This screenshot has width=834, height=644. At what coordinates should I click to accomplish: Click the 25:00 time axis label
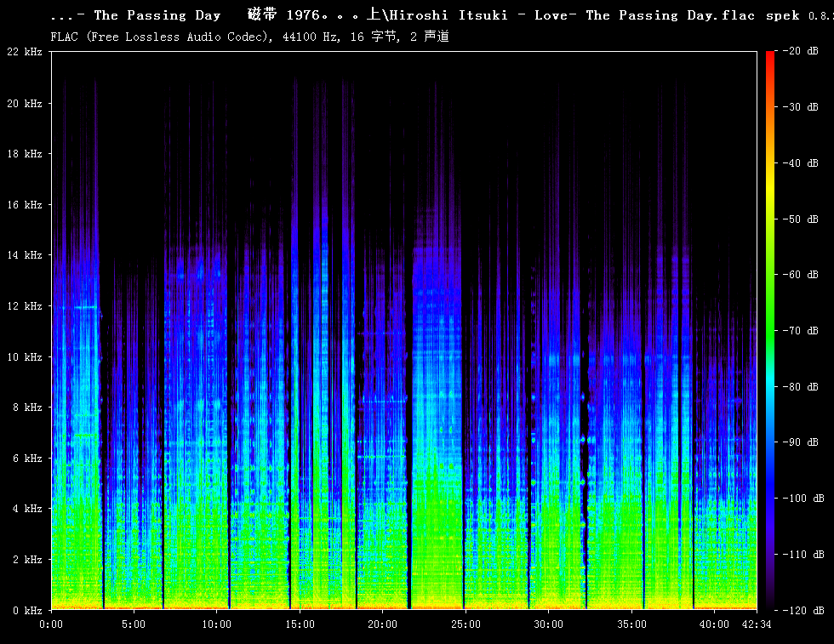pos(466,624)
